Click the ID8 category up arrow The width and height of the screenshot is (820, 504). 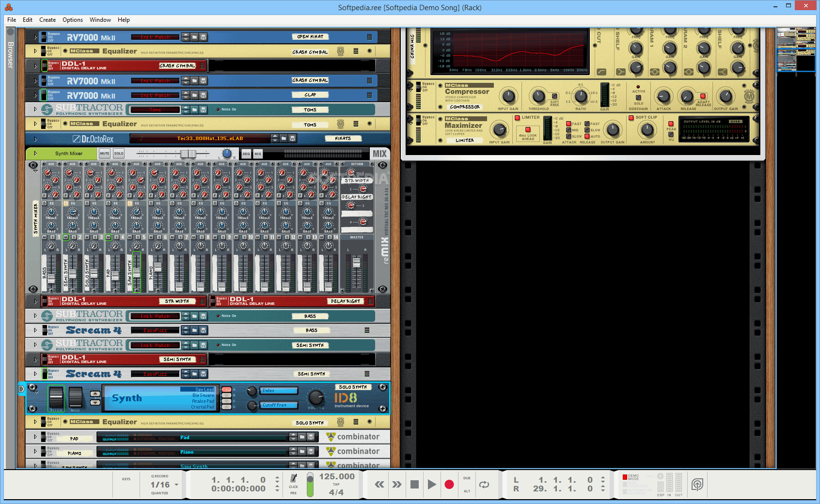[x=95, y=394]
